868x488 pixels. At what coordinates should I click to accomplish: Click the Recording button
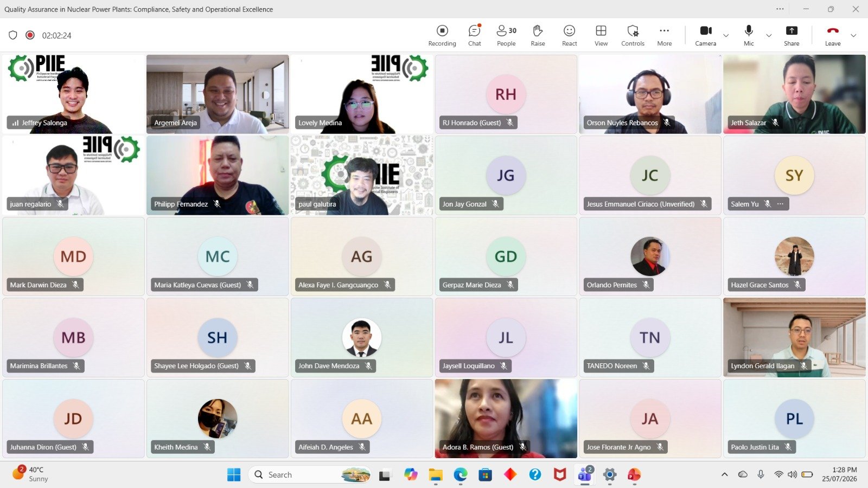coord(442,35)
